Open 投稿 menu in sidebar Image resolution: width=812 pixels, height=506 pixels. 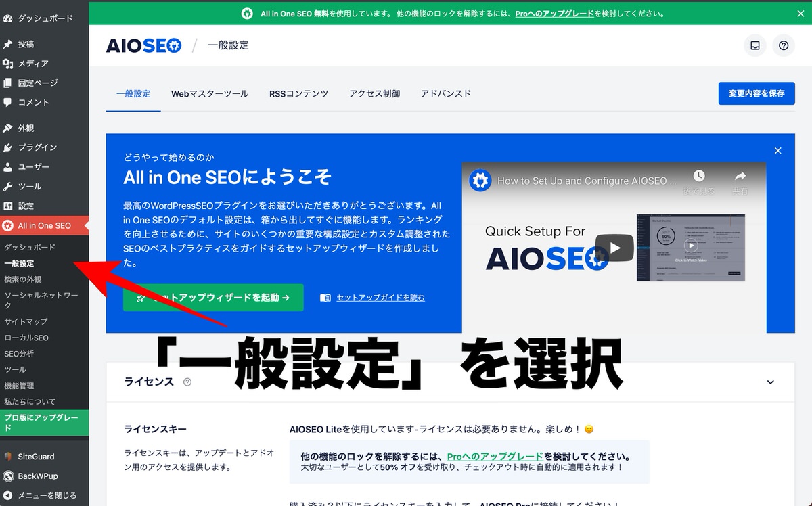click(x=45, y=44)
